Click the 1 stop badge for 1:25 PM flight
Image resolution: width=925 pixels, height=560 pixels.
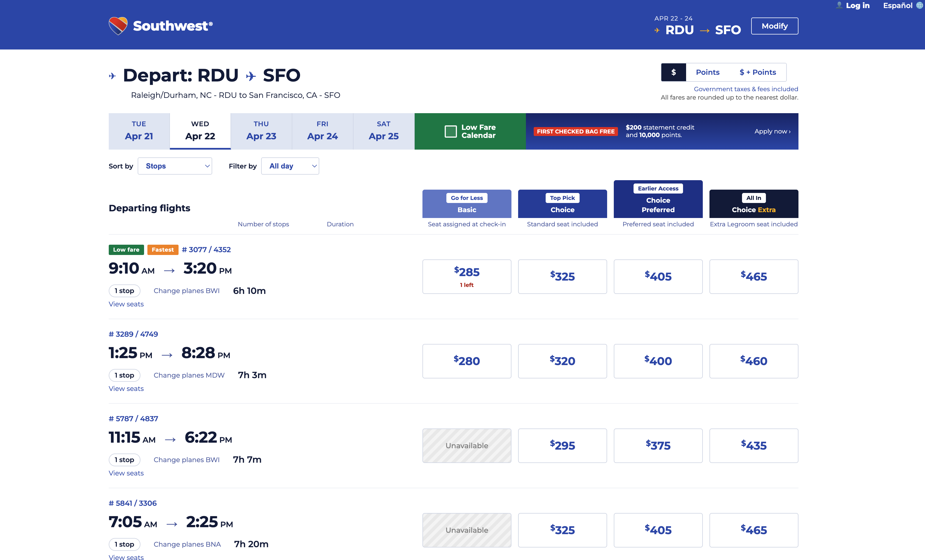[124, 375]
